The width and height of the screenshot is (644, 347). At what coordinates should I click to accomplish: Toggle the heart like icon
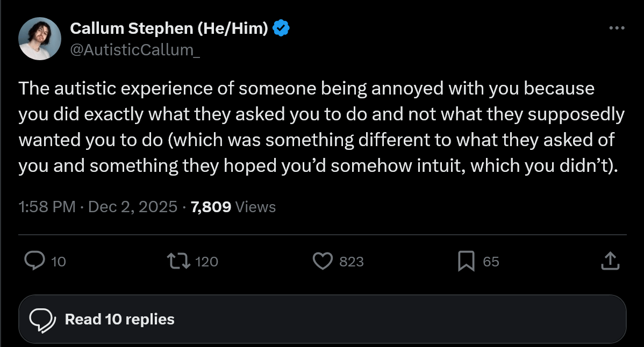click(x=323, y=261)
